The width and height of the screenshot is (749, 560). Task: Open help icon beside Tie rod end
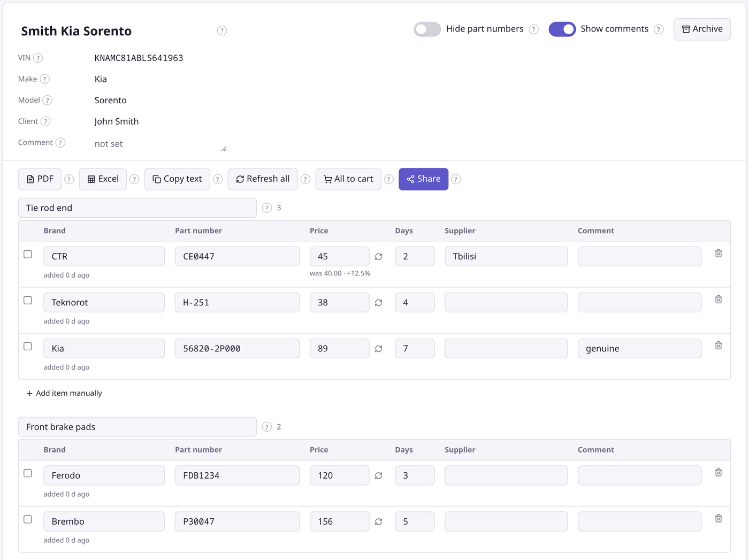[x=267, y=208]
